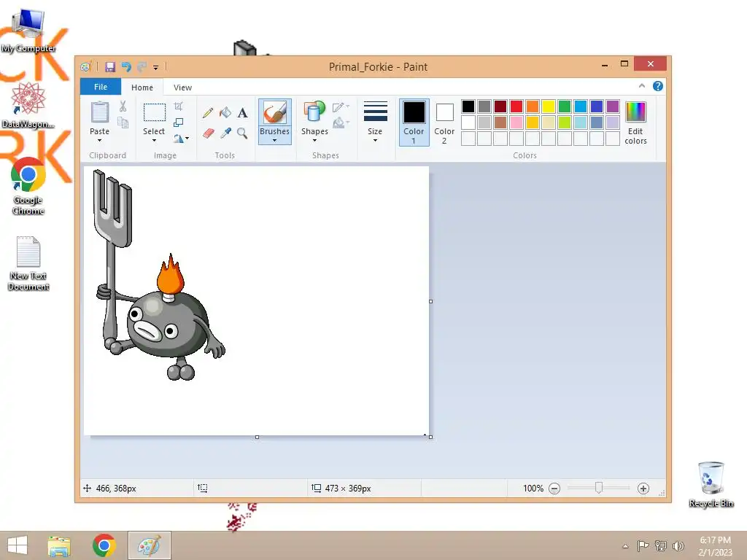Open the Paint Help question mark icon
This screenshot has height=560, width=747.
658,86
